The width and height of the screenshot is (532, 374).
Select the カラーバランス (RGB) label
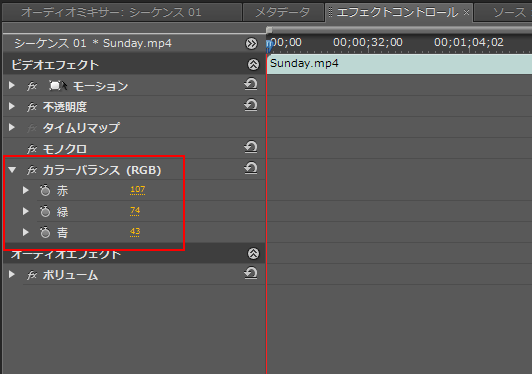pos(102,170)
